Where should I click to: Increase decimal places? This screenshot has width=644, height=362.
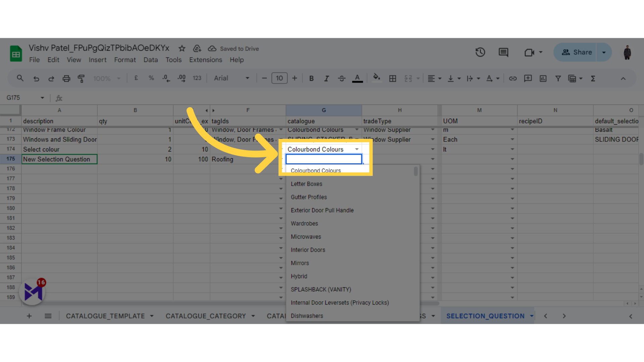tap(181, 78)
